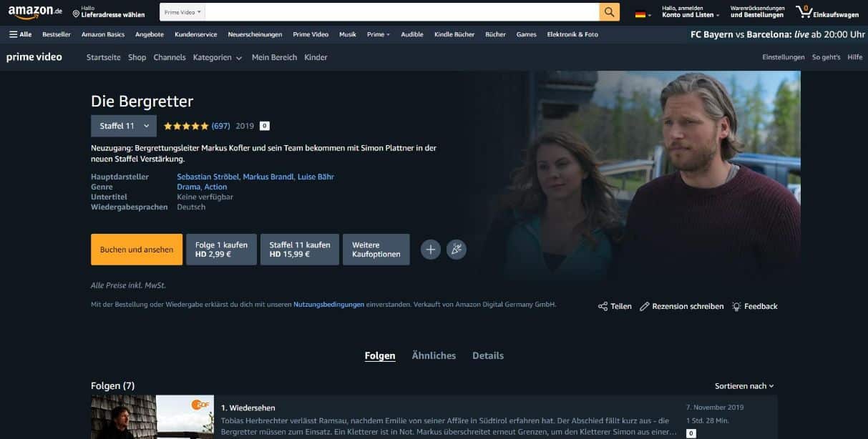The image size is (868, 439).
Task: Click Buchen und ansehen button
Action: click(x=137, y=250)
